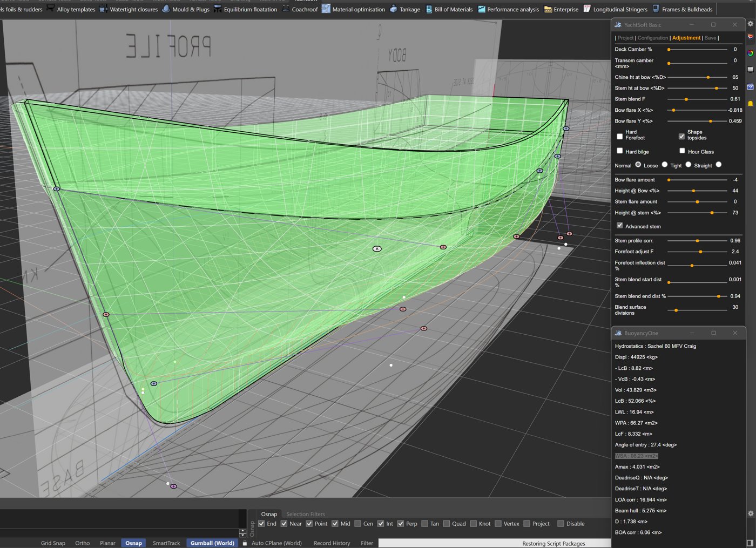Toggle Planar mode in status bar
Screen dimensions: 756x548
pyautogui.click(x=107, y=543)
